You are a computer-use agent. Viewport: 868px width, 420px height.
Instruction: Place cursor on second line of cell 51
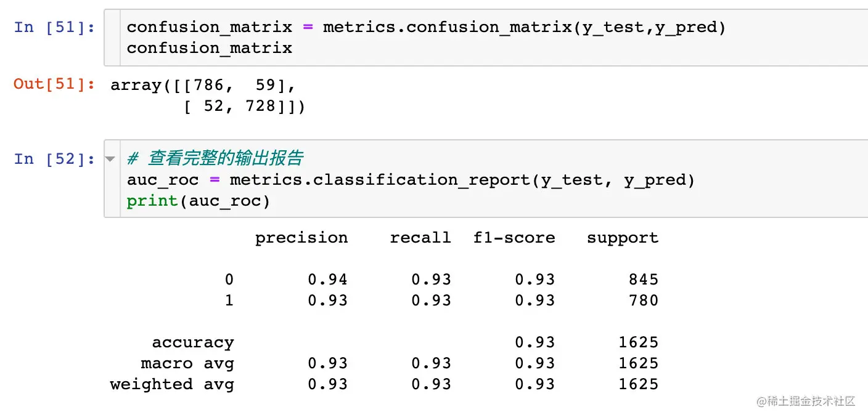(210, 48)
